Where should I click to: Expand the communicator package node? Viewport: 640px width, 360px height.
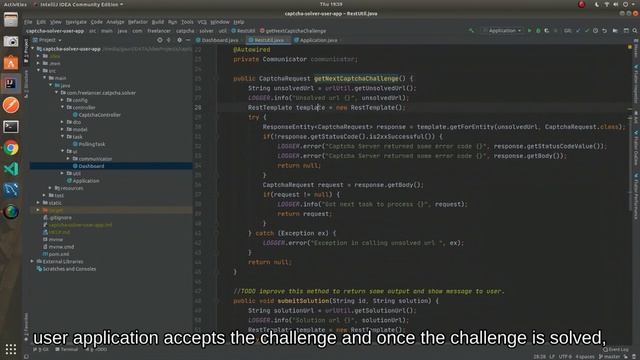(68, 159)
